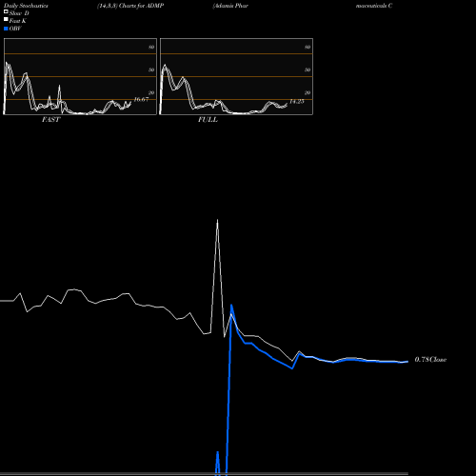Click the 20 level label in FULL chart
This screenshot has width=476, height=476.
[307, 92]
